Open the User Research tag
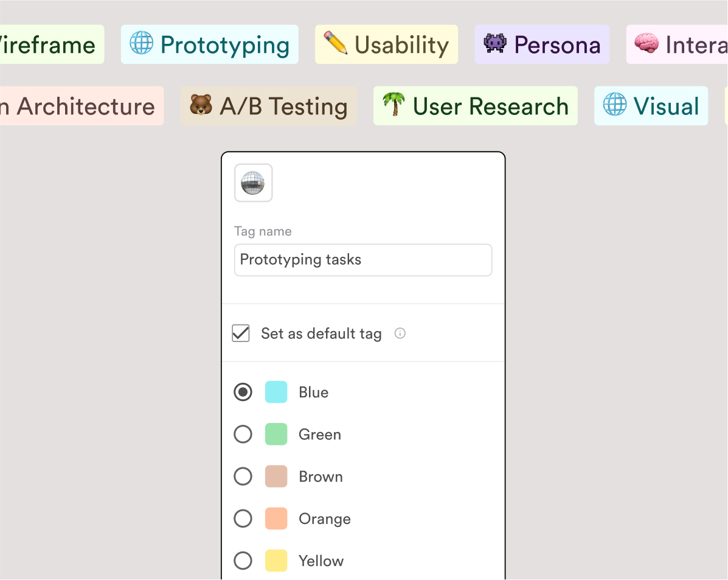 pyautogui.click(x=475, y=105)
